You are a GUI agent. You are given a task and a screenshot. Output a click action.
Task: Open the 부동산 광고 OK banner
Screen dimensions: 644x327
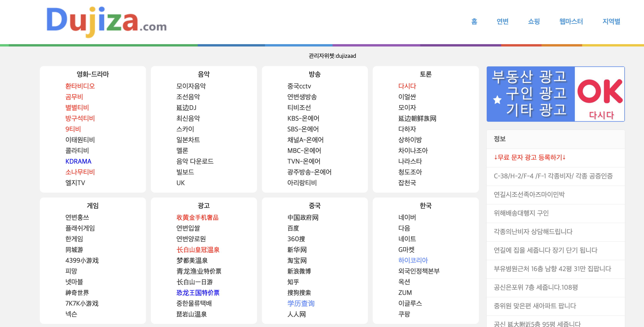click(556, 94)
